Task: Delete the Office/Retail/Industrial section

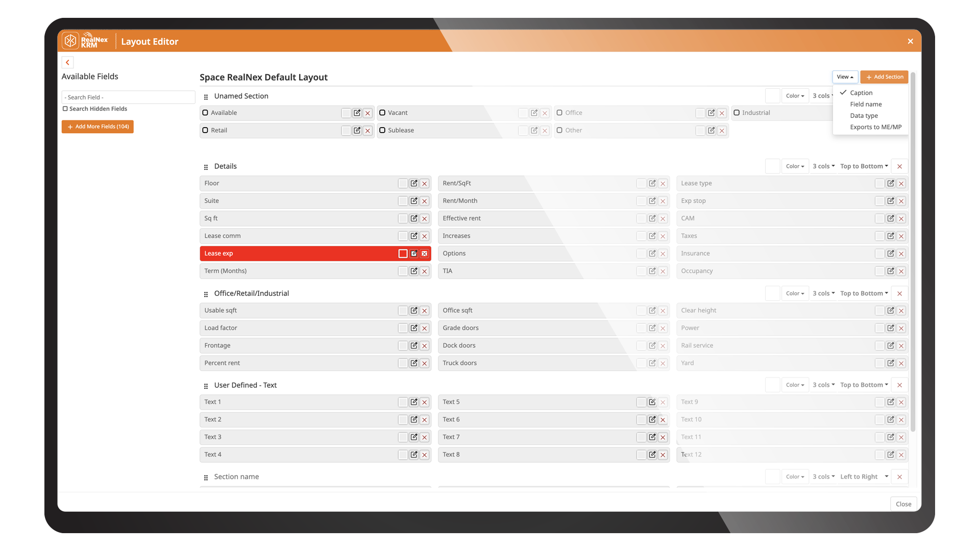Action: 900,293
